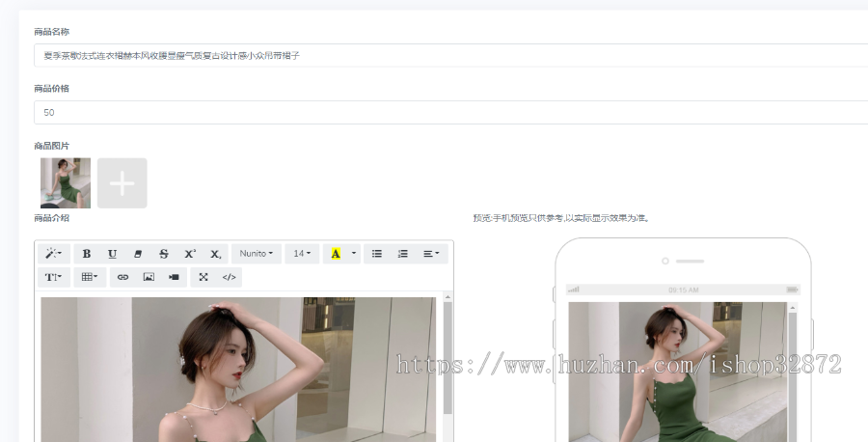Open the line height dropdown
This screenshot has width=868, height=442.
pos(54,277)
